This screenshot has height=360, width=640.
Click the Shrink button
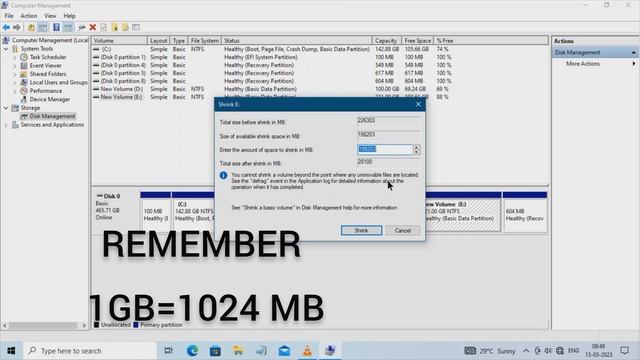(x=361, y=230)
